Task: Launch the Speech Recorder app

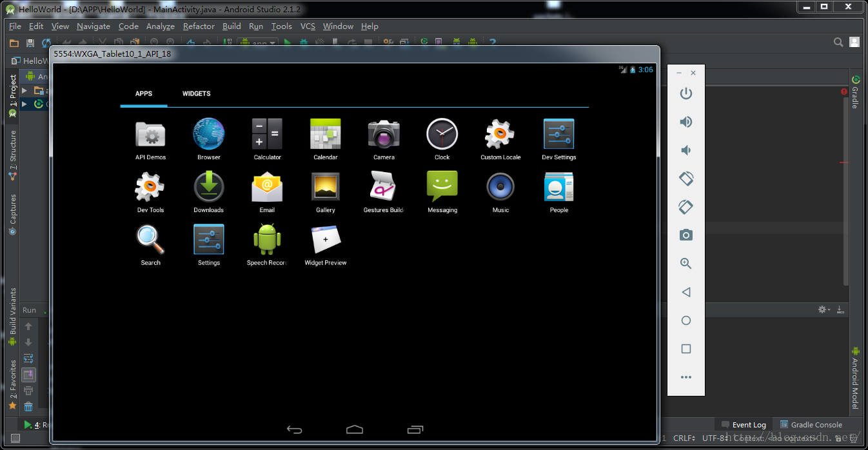Action: tap(267, 245)
